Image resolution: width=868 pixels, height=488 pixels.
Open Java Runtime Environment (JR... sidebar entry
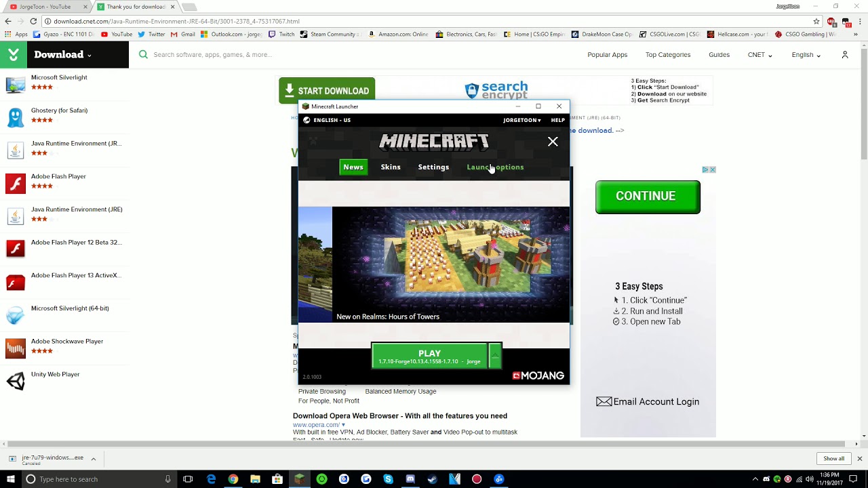(x=77, y=143)
